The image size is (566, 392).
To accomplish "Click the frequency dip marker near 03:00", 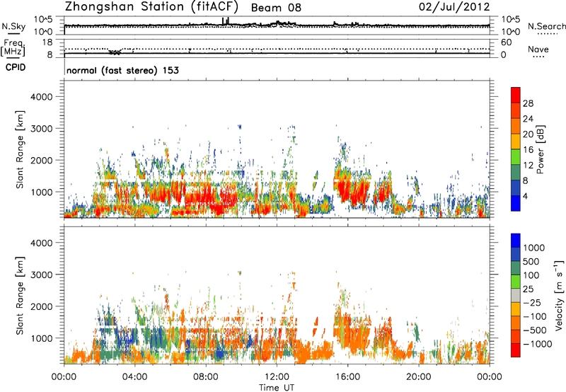I will (115, 52).
